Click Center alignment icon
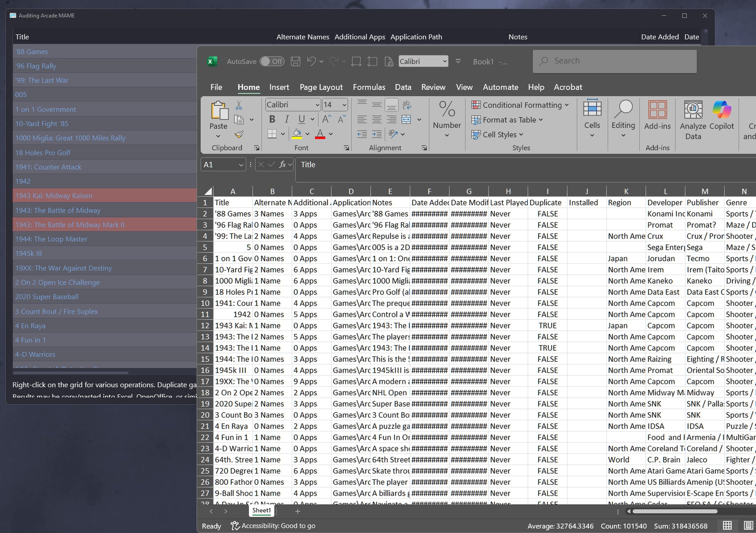 point(377,119)
